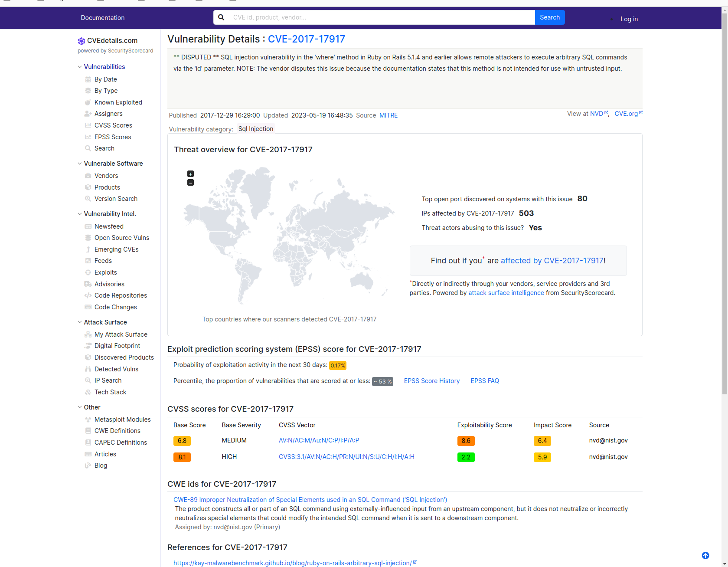Open the Documentation menu item
Image resolution: width=728 pixels, height=567 pixels.
coord(103,18)
